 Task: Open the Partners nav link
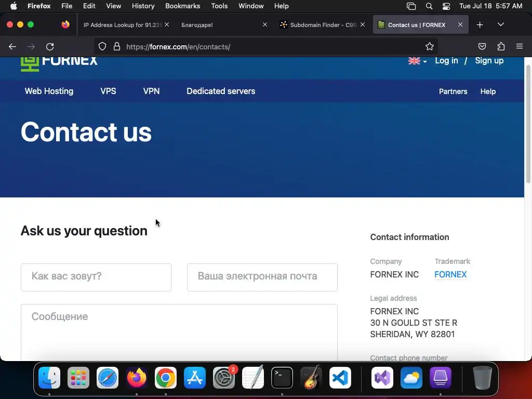click(453, 91)
